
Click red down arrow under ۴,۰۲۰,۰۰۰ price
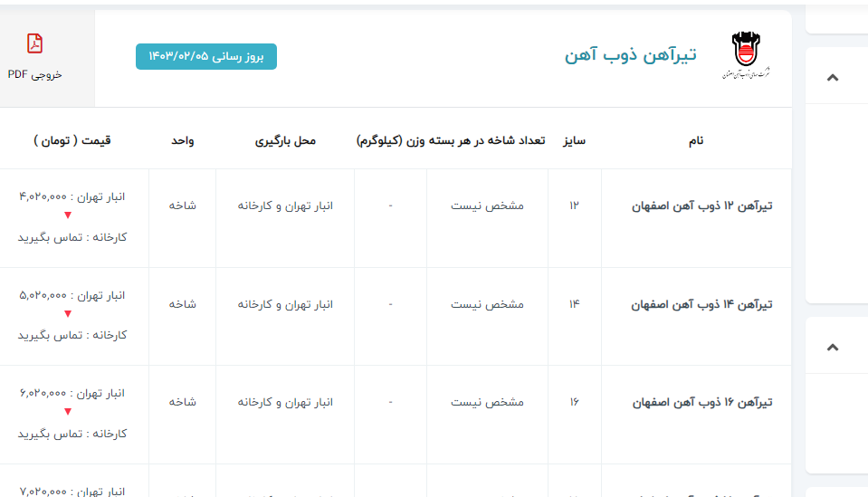(67, 215)
